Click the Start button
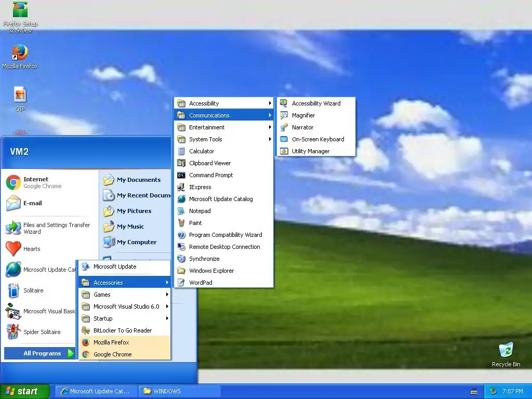532x399 pixels. [25, 391]
